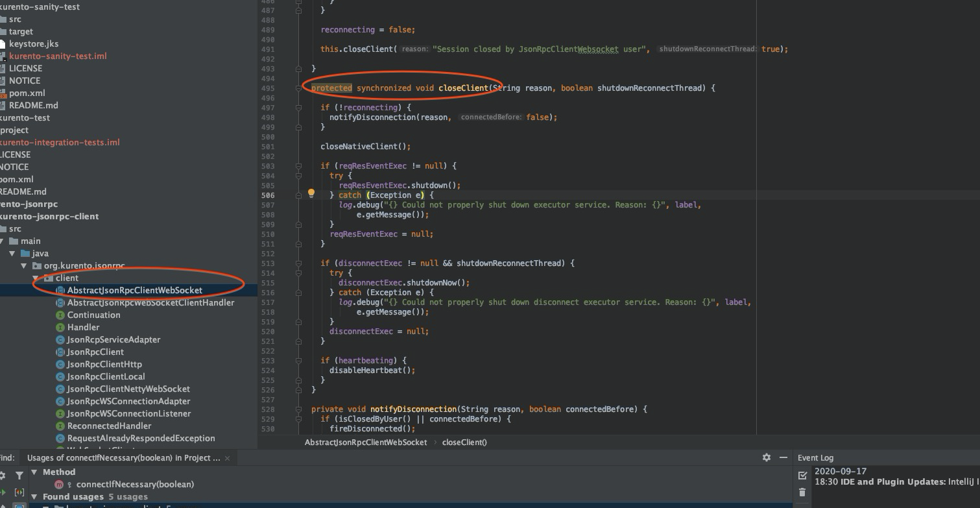Image resolution: width=980 pixels, height=508 pixels.
Task: Click the closeClient() breadcrumb below the editor
Action: (466, 442)
